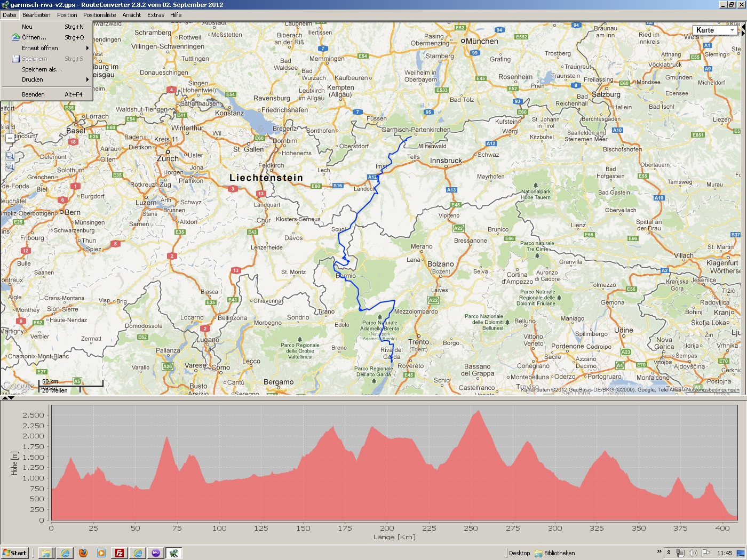Open Windows Media Player taskbar icon

pos(101,553)
